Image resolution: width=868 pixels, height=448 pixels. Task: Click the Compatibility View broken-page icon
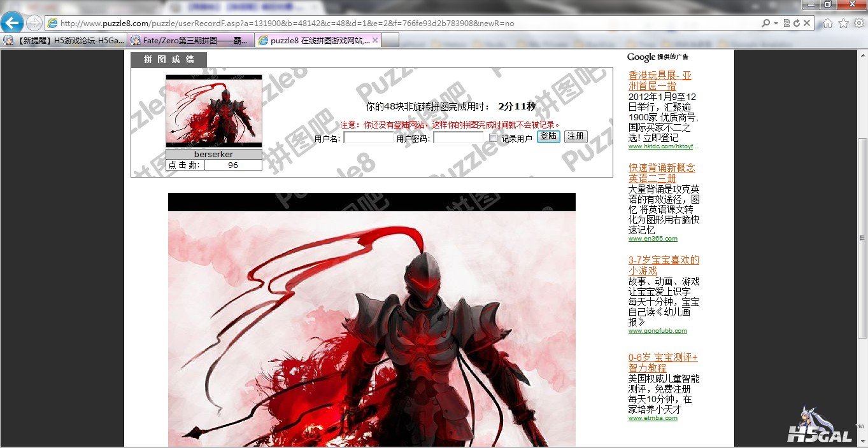coord(787,23)
